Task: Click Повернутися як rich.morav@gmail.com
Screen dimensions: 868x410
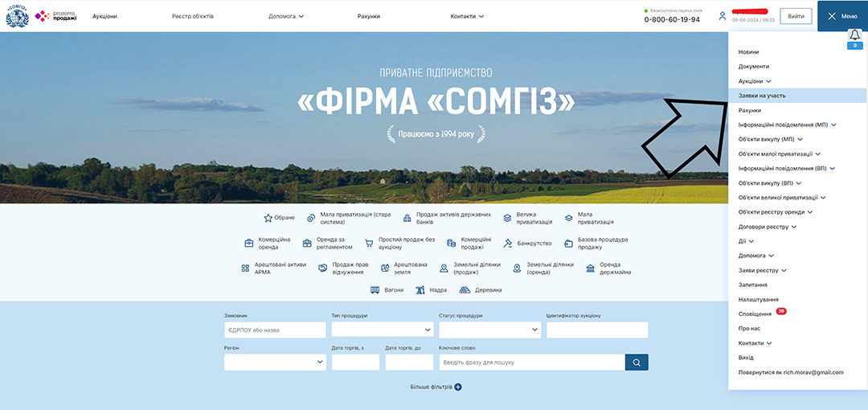Action: (791, 372)
